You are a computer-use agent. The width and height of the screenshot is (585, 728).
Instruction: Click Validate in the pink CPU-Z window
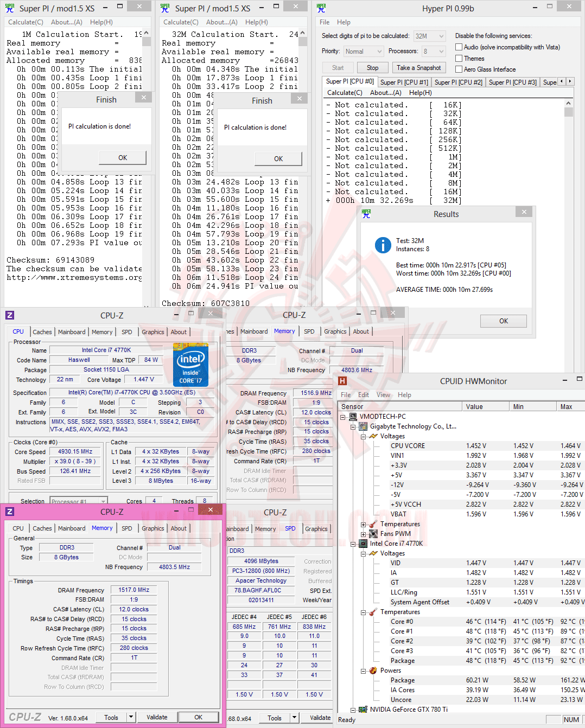tap(157, 717)
